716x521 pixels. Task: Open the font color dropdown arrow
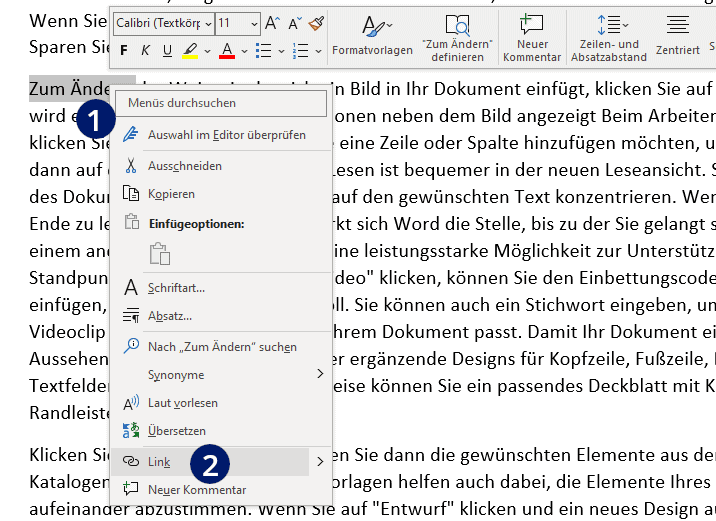pos(244,51)
